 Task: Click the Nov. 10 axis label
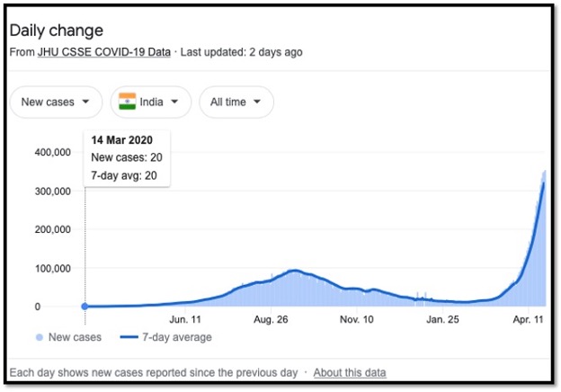(356, 319)
